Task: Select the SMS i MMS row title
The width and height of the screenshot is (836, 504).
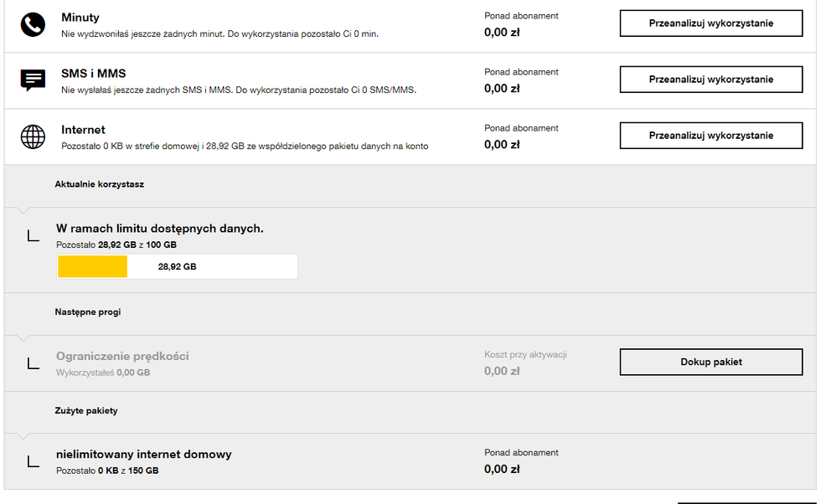Action: point(94,74)
